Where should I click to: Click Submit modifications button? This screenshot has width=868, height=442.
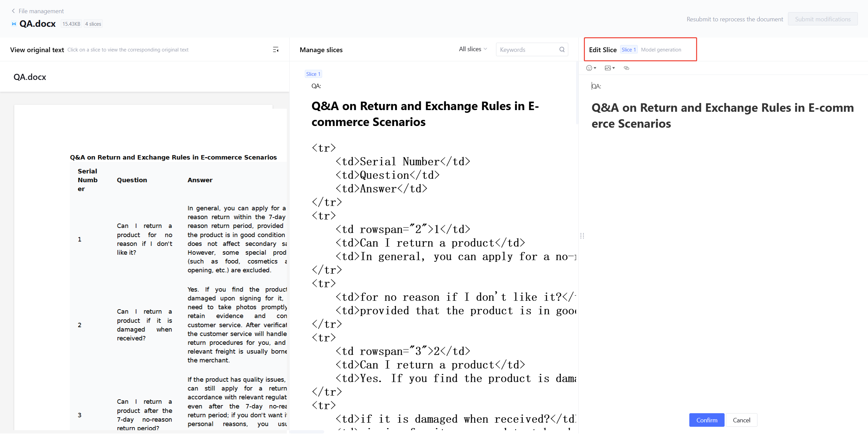click(x=823, y=19)
